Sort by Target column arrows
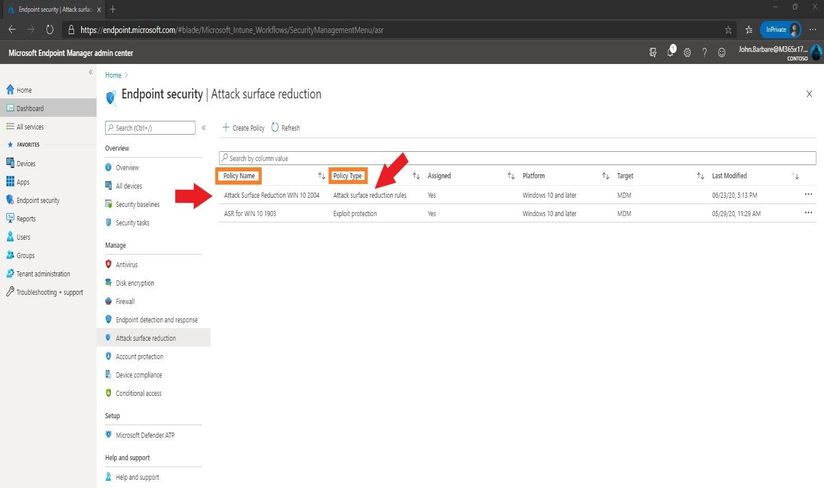The image size is (824, 488). (x=700, y=176)
